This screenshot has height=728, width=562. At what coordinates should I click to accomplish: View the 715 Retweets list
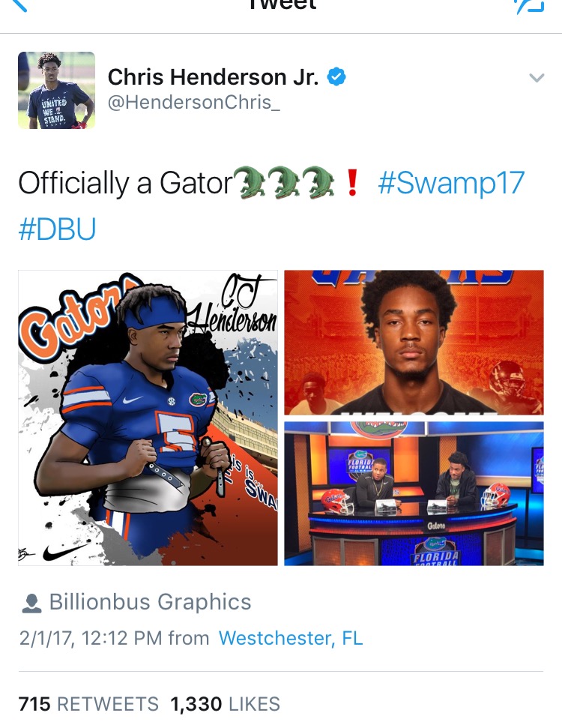point(88,704)
